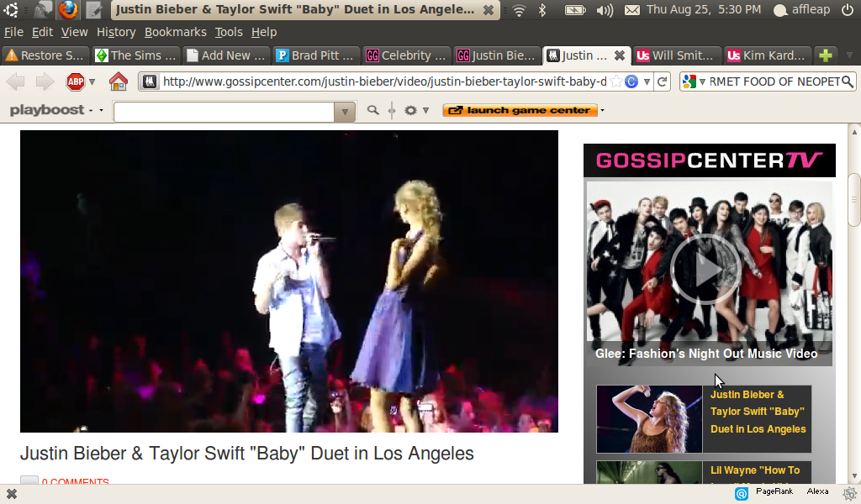Click the playboost toolbar search magnifier
Image resolution: width=861 pixels, height=504 pixels.
[372, 110]
